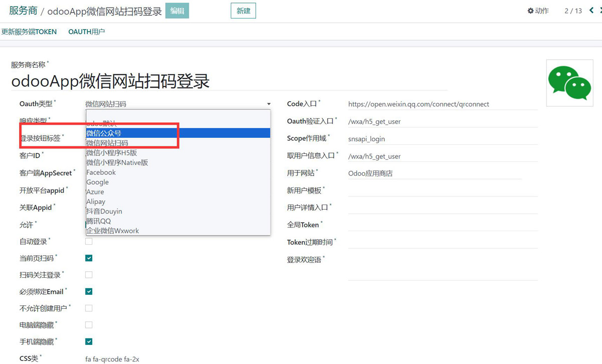Click the 编辑 edit button
This screenshot has width=602, height=364.
177,11
